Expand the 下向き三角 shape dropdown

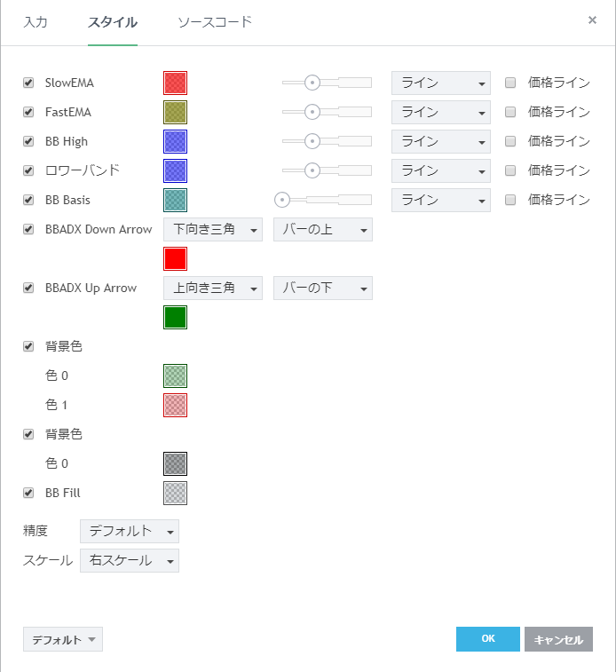point(213,230)
